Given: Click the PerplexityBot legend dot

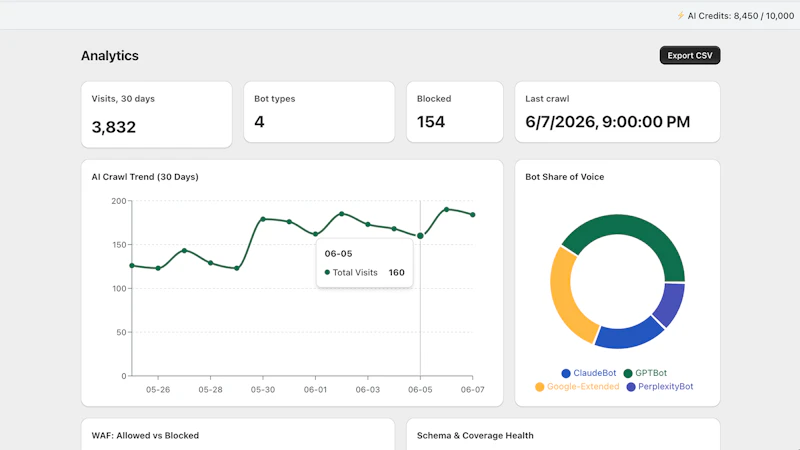Looking at the screenshot, I should pos(631,387).
